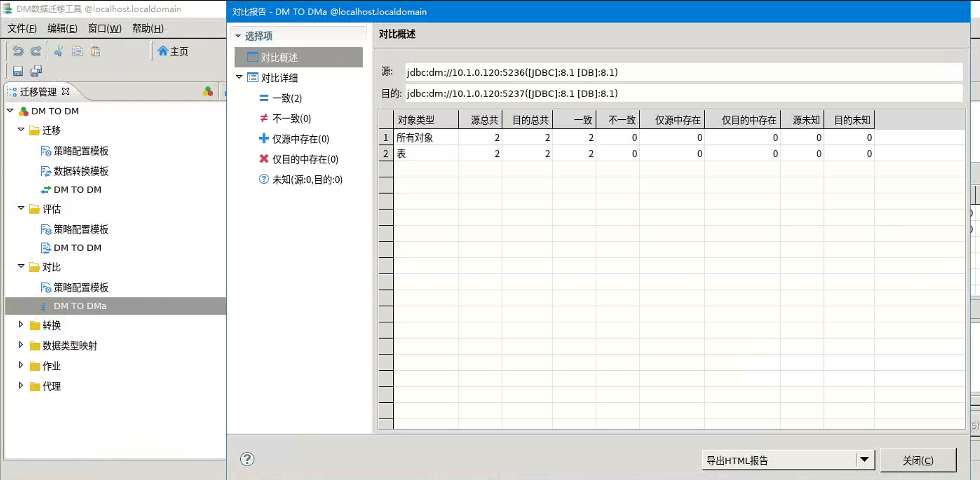
Task: Open the 导出HTML报告 dropdown arrow
Action: tap(864, 460)
